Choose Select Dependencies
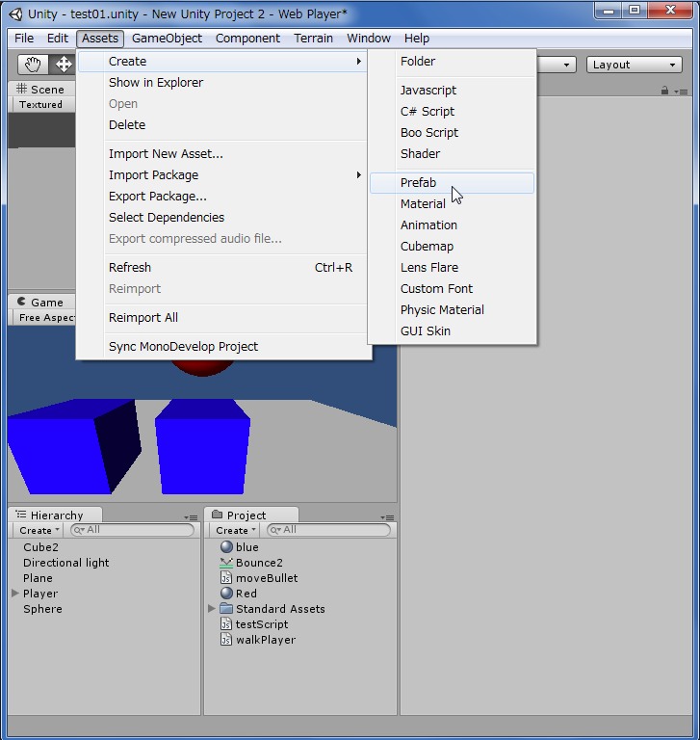This screenshot has height=740, width=700. [x=222, y=218]
